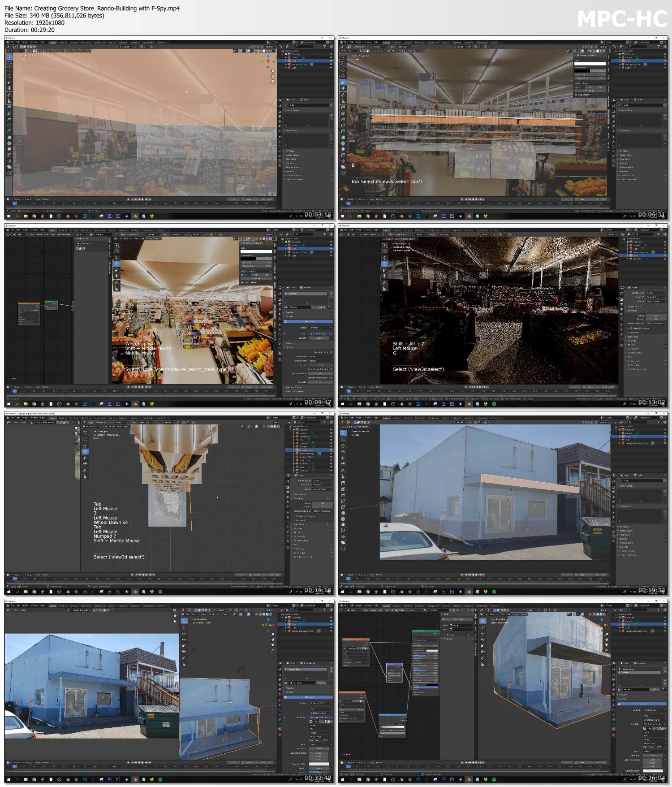Click timeline play button in the 00:26:04 frame
This screenshot has width=672, height=787.
[x=476, y=762]
